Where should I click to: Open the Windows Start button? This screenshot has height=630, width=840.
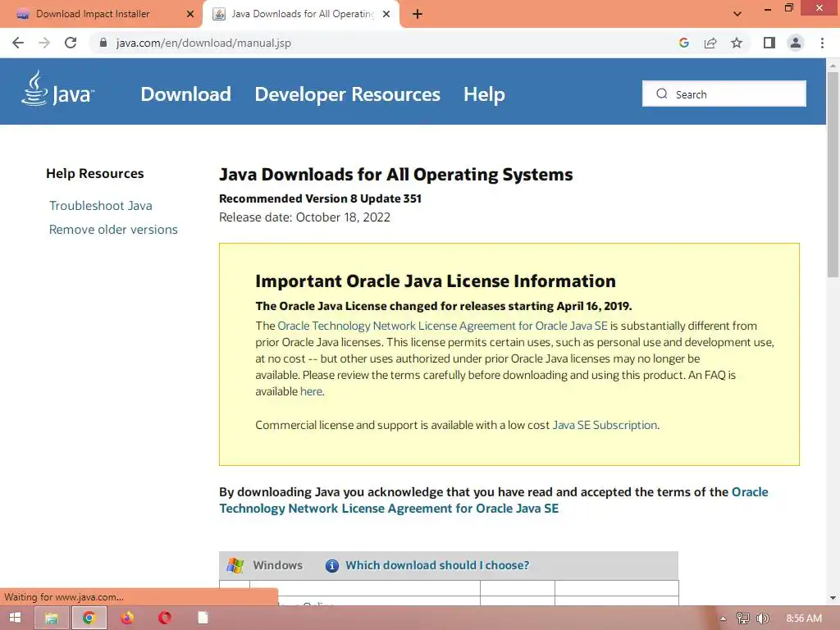point(15,618)
